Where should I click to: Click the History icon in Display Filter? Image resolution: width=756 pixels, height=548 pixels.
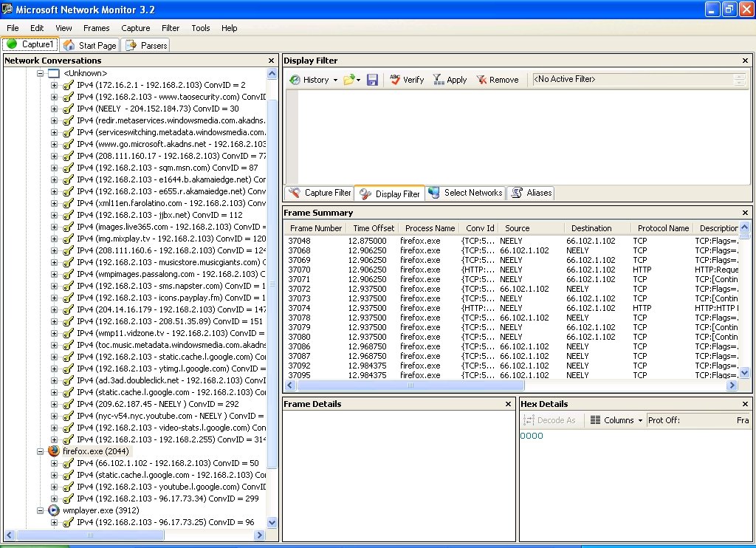(x=295, y=80)
